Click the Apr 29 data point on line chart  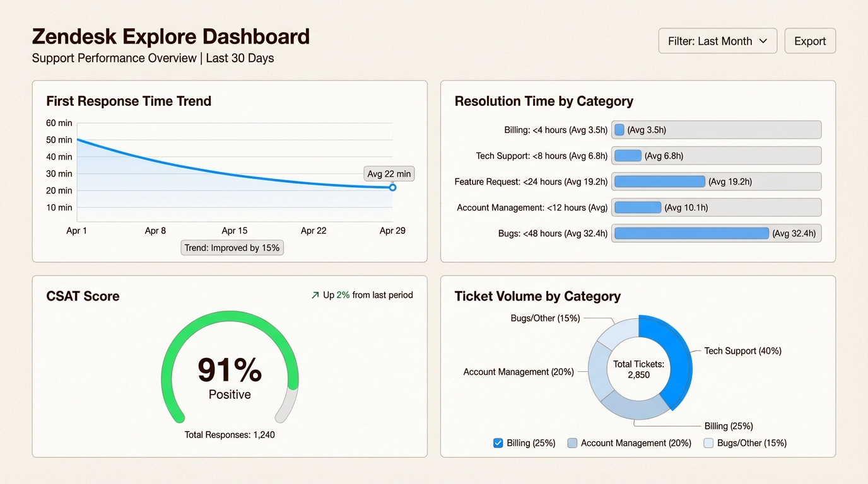(392, 187)
